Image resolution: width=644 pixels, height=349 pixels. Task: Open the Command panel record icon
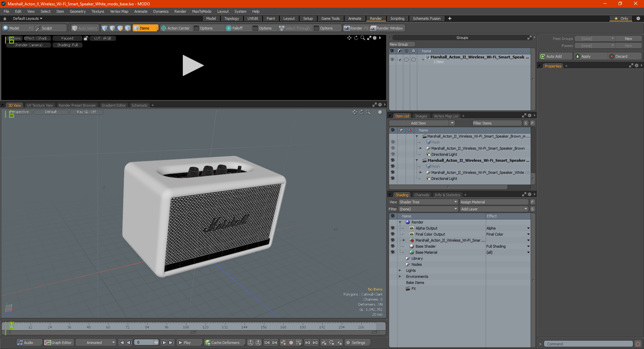(x=638, y=344)
